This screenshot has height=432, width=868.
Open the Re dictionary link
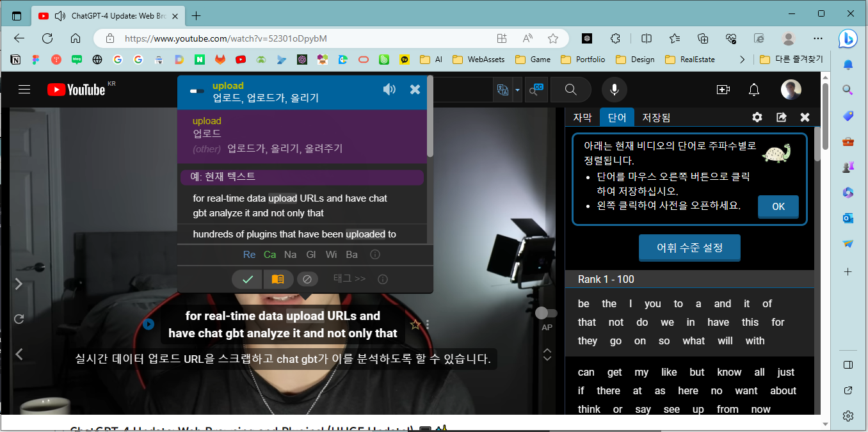[250, 255]
